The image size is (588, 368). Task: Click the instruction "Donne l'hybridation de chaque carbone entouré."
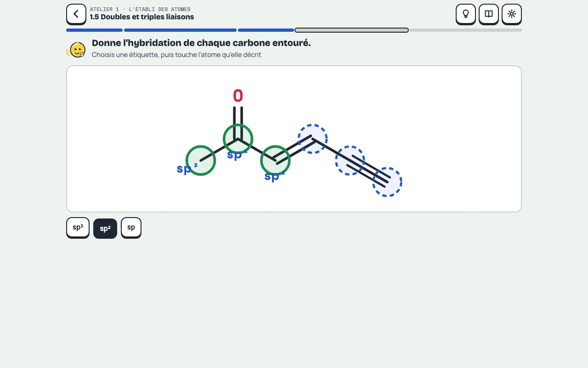[x=201, y=43]
